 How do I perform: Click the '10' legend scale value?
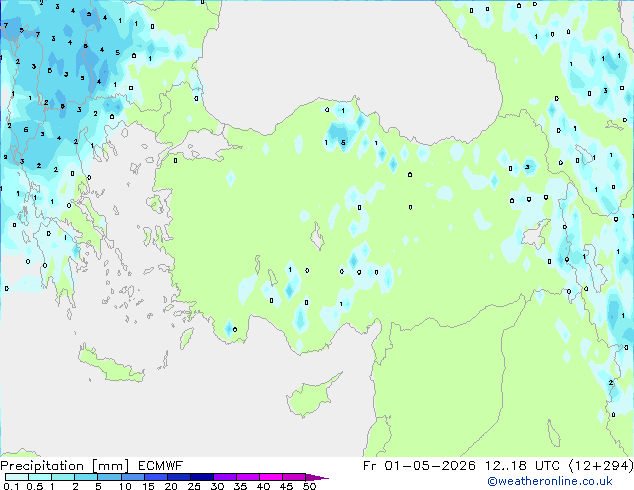125,486
